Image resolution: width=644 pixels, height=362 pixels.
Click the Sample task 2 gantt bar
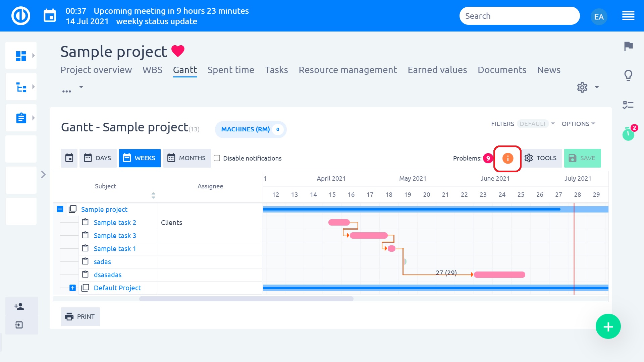(339, 222)
